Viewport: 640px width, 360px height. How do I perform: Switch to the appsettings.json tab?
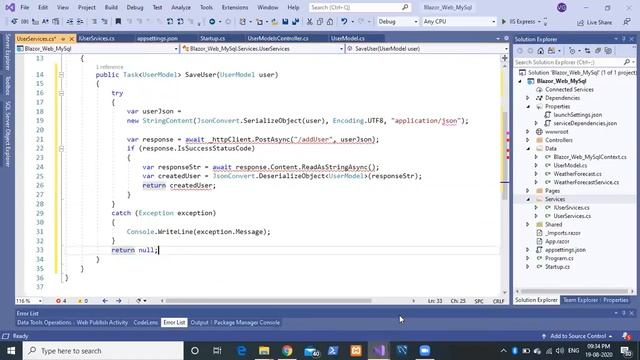pos(157,38)
